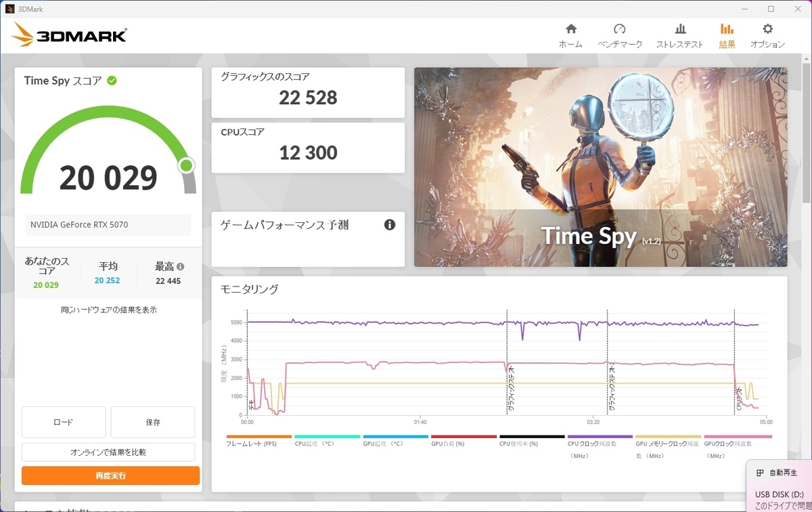Click the info icon beside 最高

click(x=181, y=267)
